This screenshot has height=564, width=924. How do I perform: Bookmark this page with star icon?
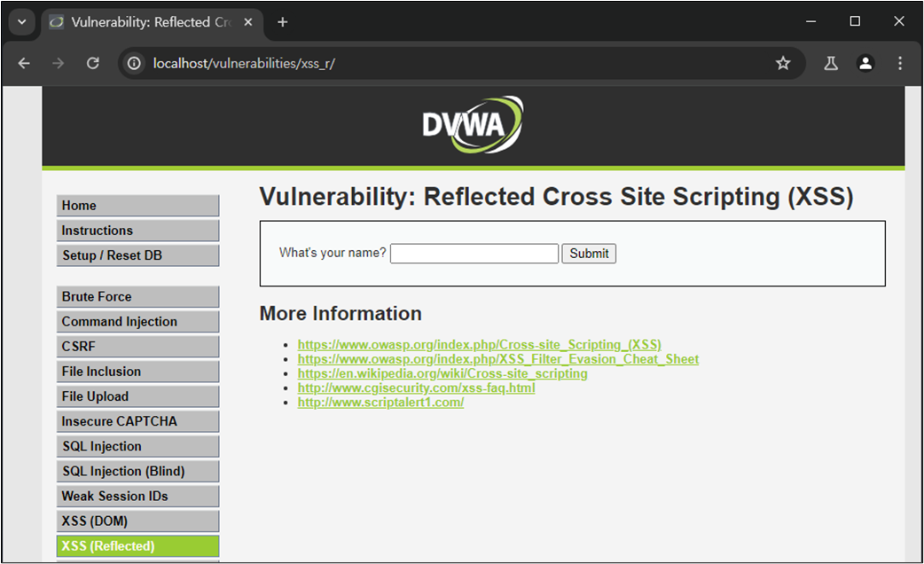click(x=783, y=63)
